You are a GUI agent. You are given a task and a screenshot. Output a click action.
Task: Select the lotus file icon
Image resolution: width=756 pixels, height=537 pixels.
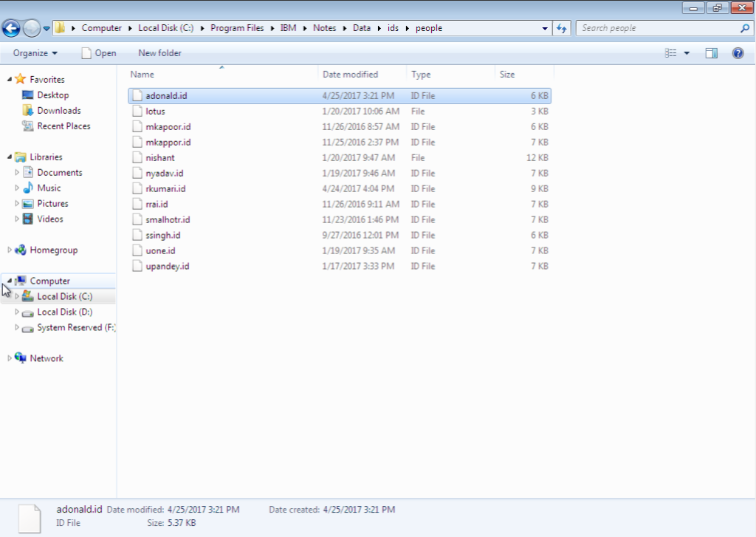(x=137, y=111)
